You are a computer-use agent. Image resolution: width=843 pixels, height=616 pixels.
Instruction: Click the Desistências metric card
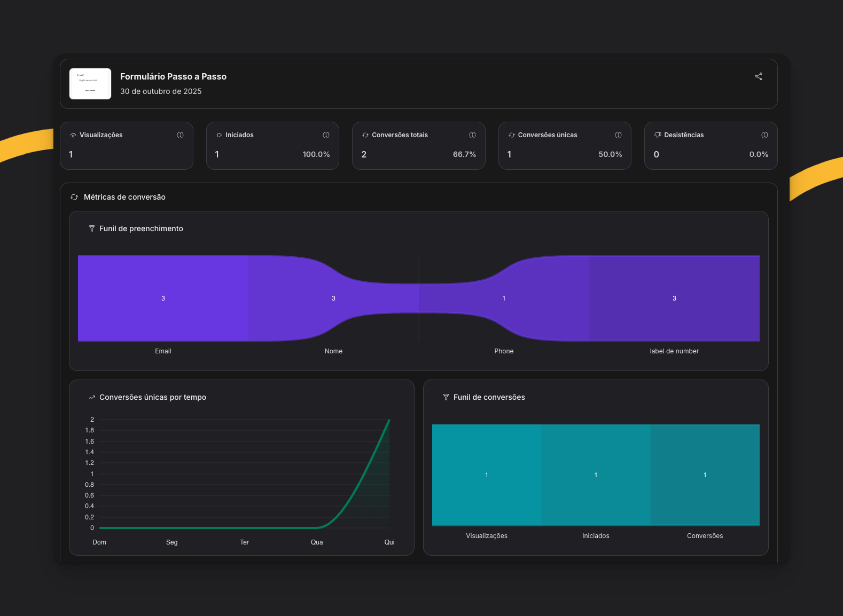pyautogui.click(x=711, y=146)
